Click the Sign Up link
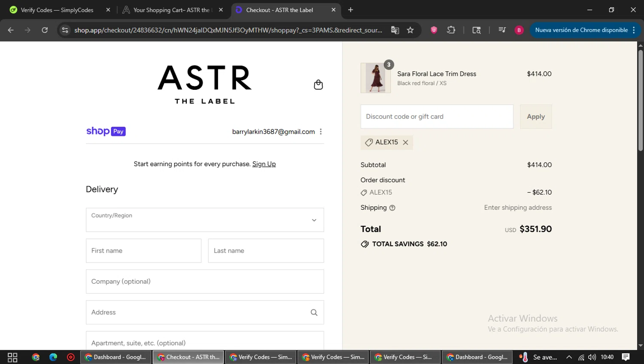This screenshot has width=644, height=364. click(264, 164)
